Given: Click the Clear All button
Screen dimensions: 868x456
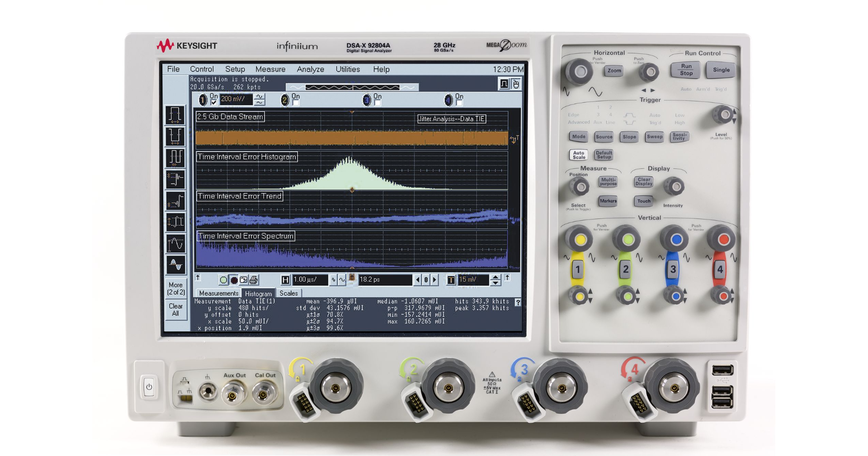Looking at the screenshot, I should point(175,309).
